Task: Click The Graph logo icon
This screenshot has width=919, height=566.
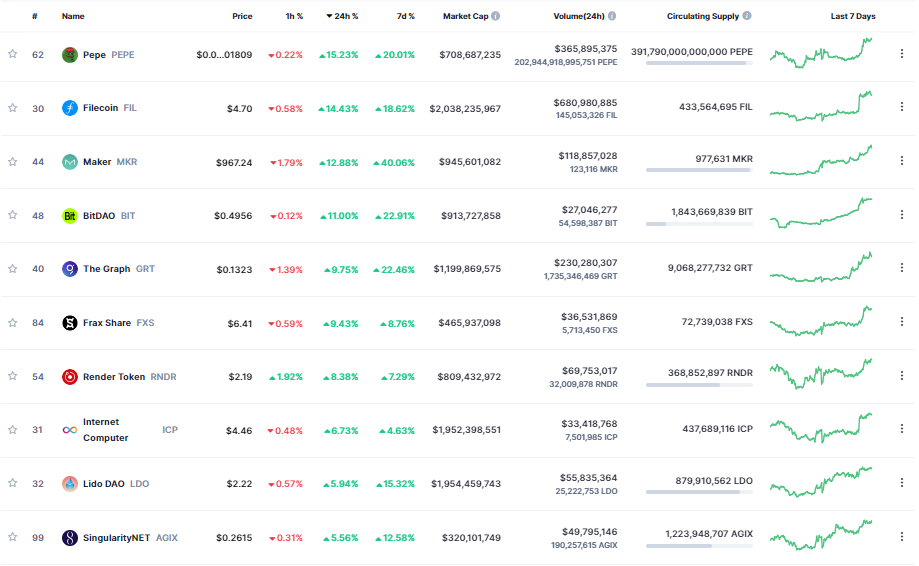Action: coord(70,269)
